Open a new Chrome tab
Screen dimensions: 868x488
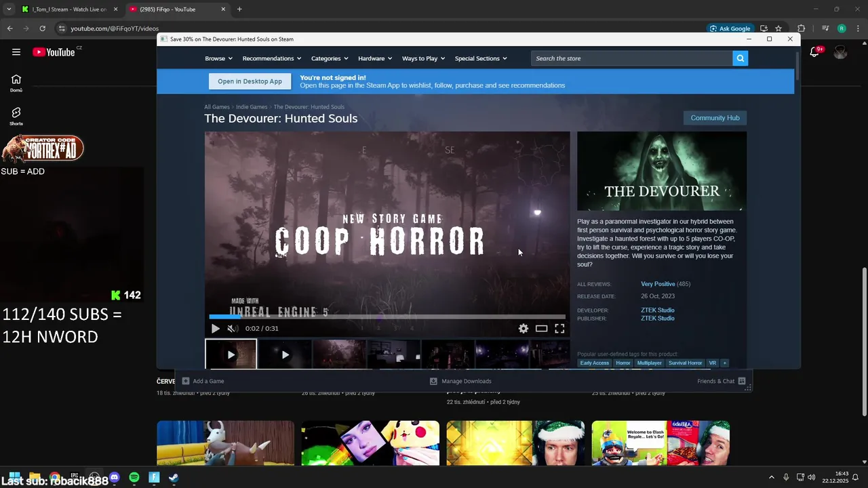coord(239,9)
